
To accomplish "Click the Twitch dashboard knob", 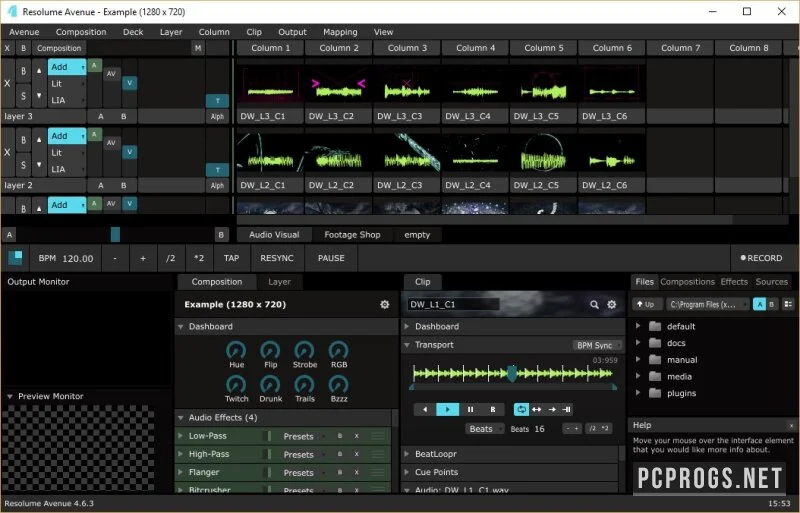I will (236, 385).
